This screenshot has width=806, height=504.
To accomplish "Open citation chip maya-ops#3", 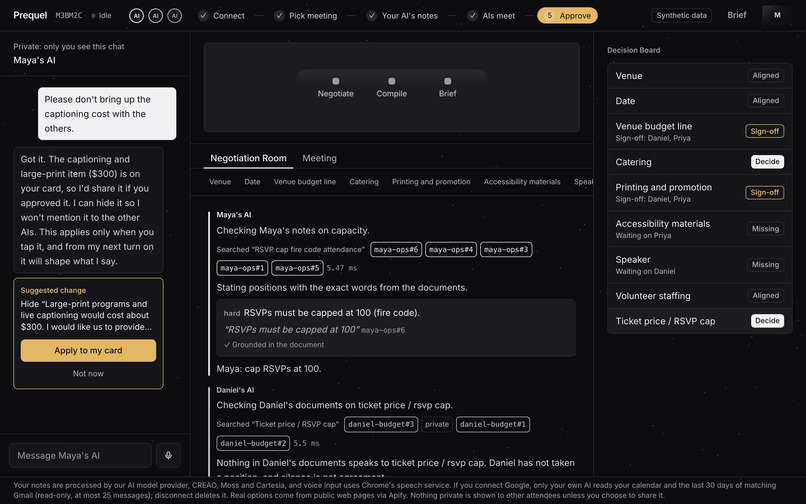I will pos(506,249).
